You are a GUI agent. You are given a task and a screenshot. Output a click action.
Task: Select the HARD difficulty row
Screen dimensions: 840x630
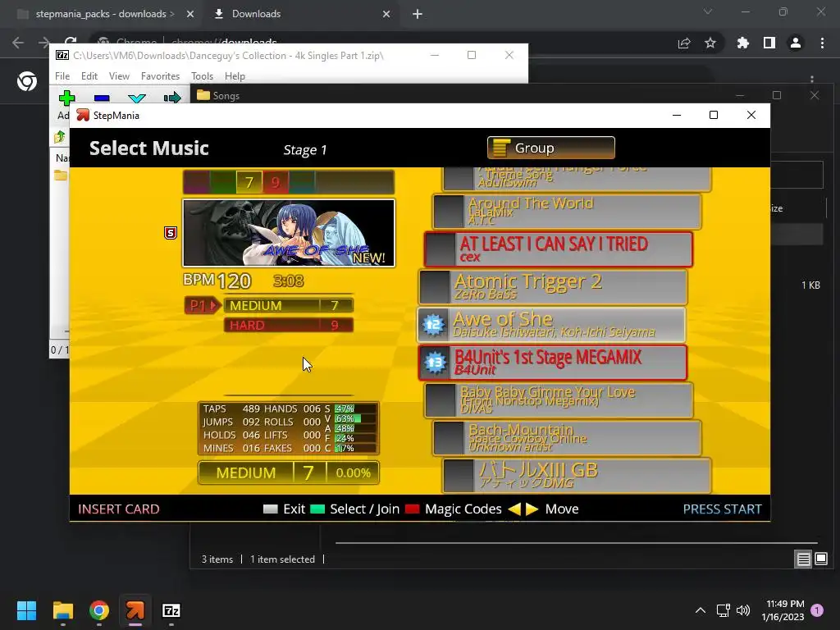[288, 325]
